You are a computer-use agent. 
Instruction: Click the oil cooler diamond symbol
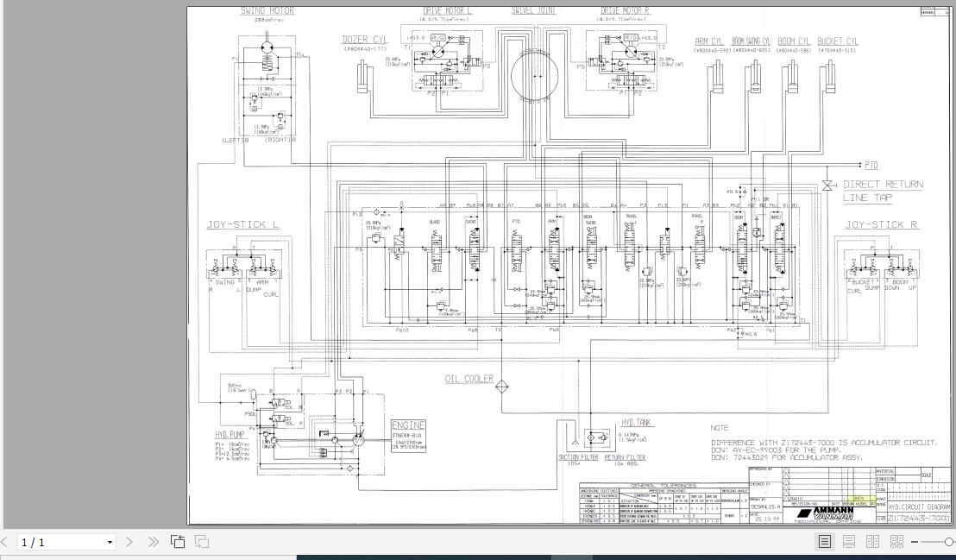coord(502,388)
